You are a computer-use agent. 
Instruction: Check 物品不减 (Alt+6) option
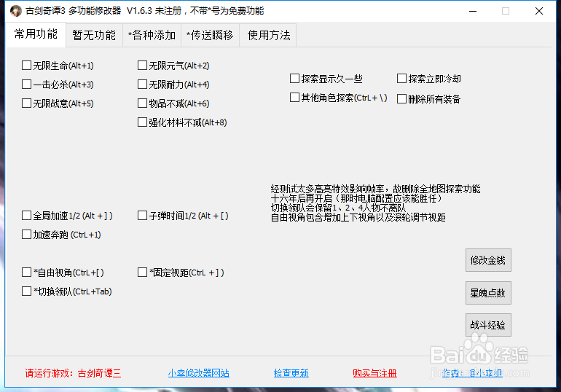[x=142, y=103]
